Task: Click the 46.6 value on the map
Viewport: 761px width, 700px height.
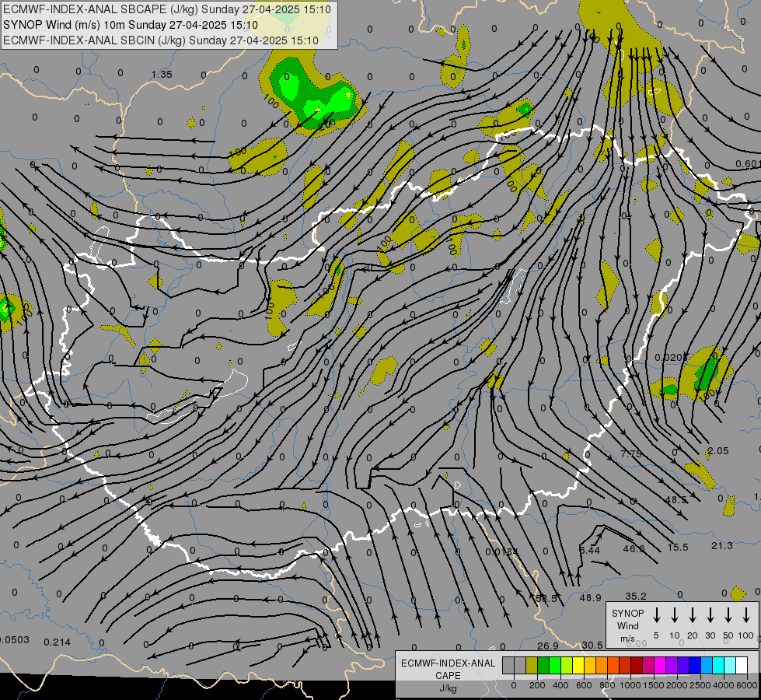Action: click(634, 549)
